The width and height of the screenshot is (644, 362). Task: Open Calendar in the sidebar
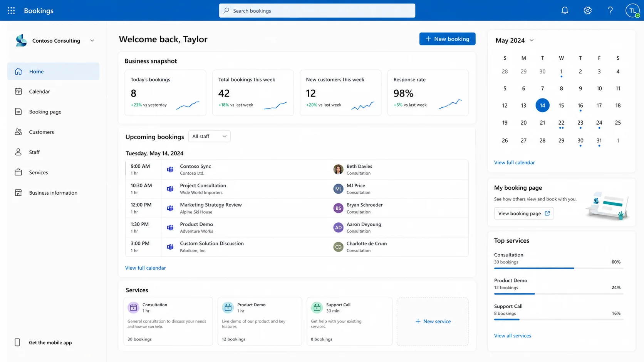pyautogui.click(x=53, y=91)
